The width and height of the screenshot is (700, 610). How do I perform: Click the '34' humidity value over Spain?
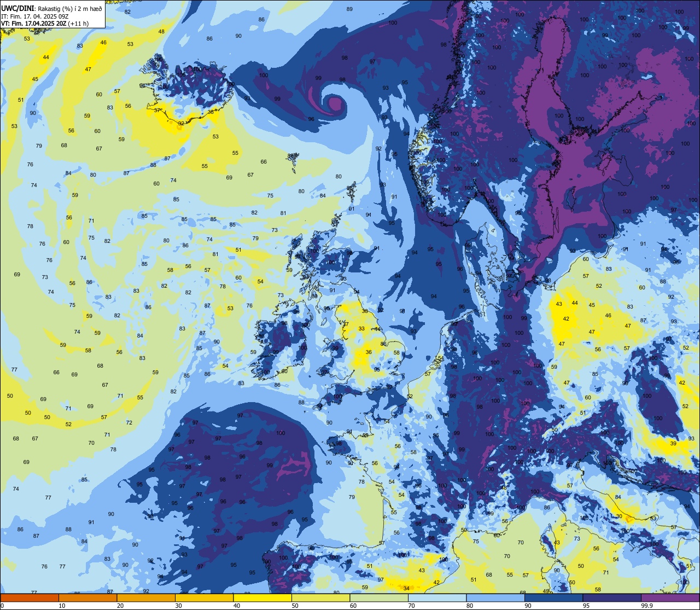[406, 589]
